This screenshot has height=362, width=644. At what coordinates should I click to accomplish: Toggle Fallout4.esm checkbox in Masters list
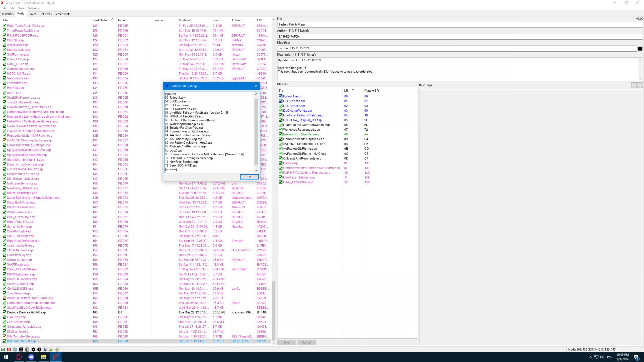pyautogui.click(x=281, y=96)
